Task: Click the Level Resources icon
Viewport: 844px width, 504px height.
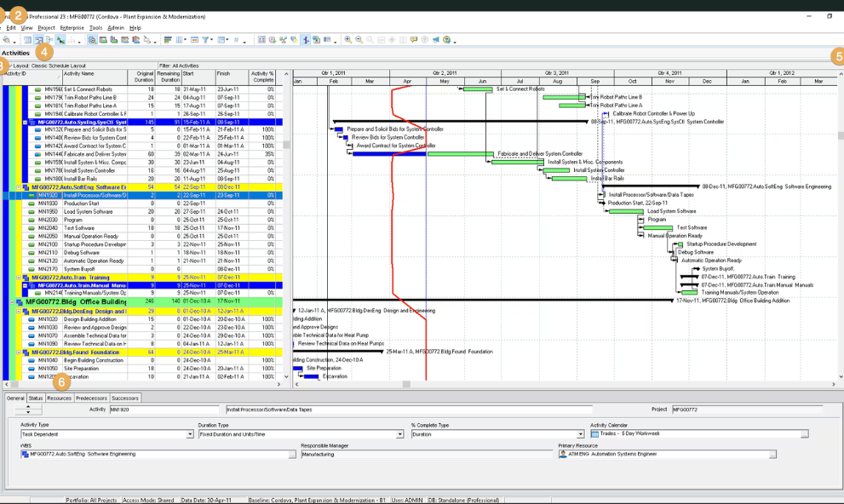Action: [x=283, y=40]
